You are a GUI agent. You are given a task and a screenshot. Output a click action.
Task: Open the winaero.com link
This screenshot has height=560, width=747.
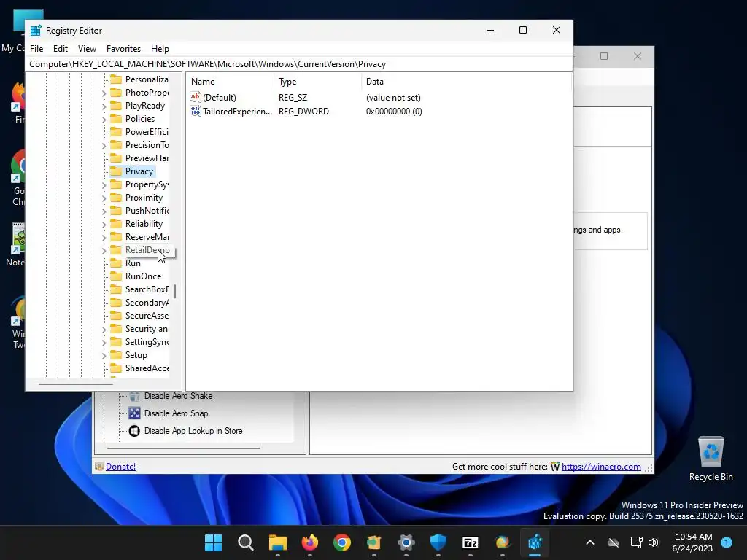pyautogui.click(x=601, y=467)
